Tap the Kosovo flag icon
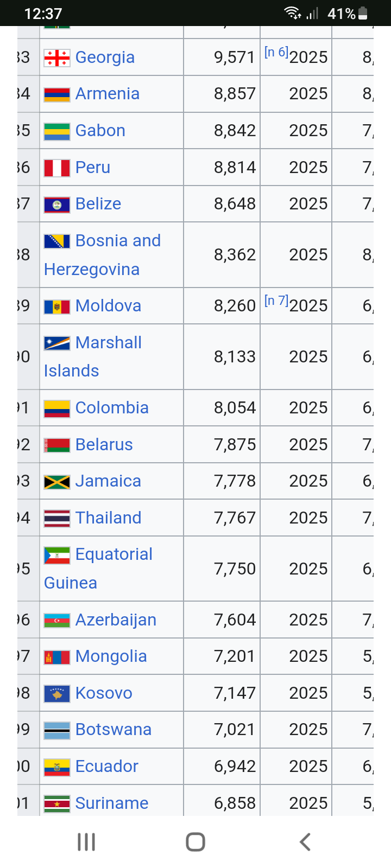Viewport: 391px width, 868px height. pos(57,694)
